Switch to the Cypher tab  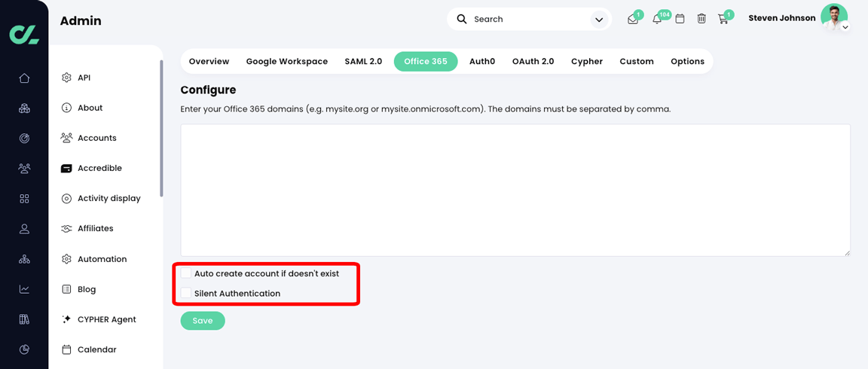pyautogui.click(x=587, y=62)
